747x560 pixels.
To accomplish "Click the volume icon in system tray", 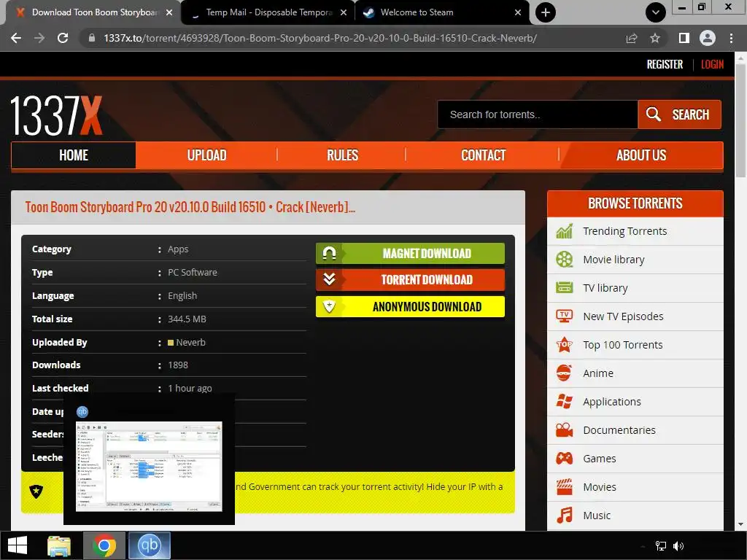I will pyautogui.click(x=678, y=546).
